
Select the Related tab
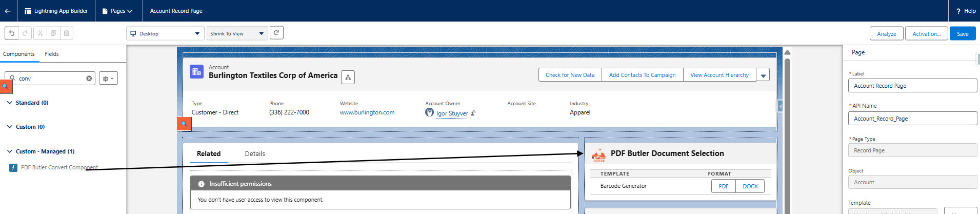point(209,153)
